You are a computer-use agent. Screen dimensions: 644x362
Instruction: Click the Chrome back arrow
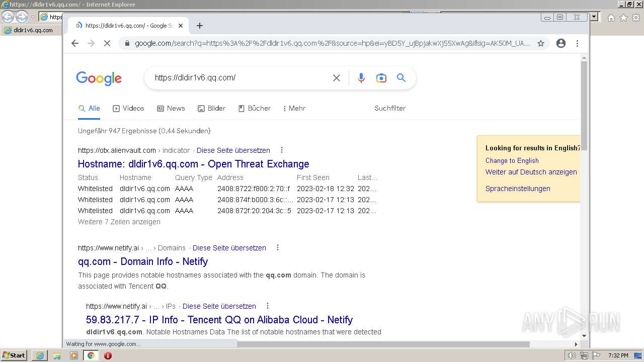tap(75, 43)
